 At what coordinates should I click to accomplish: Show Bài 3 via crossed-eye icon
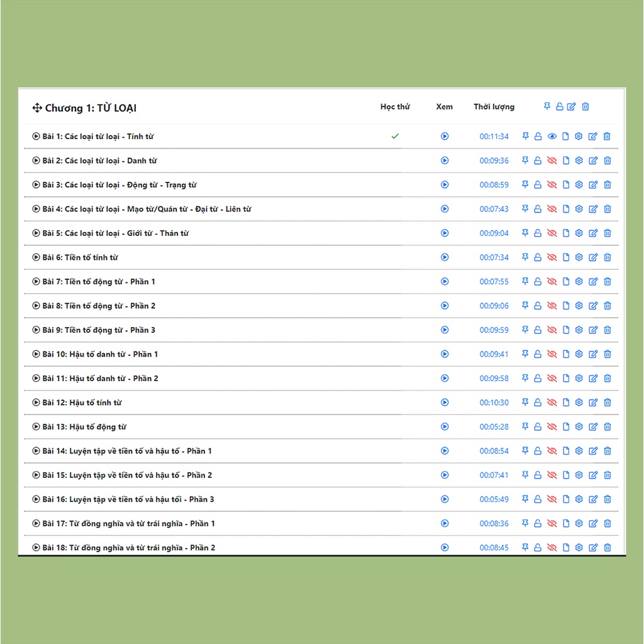(552, 185)
